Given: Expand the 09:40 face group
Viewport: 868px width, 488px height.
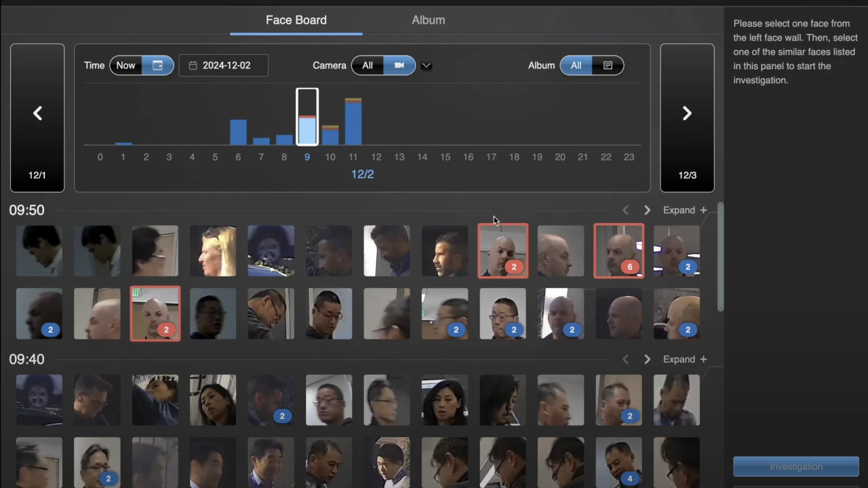Looking at the screenshot, I should click(x=684, y=359).
